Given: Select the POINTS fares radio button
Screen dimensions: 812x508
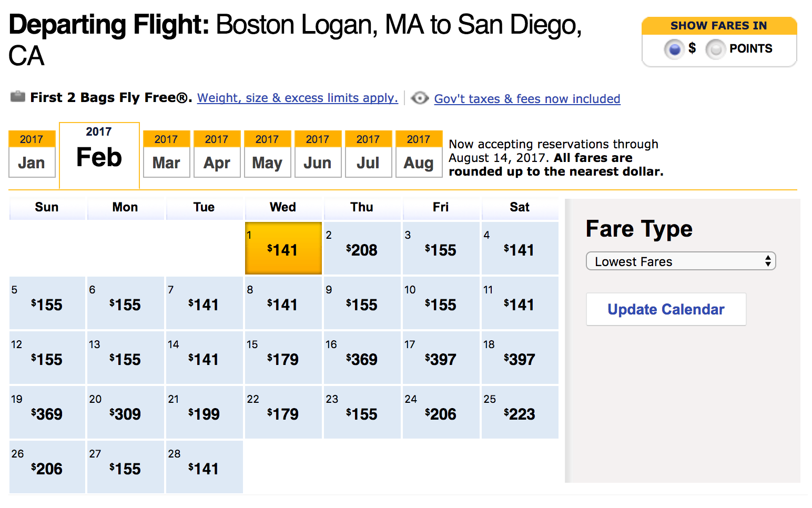Looking at the screenshot, I should tap(715, 49).
